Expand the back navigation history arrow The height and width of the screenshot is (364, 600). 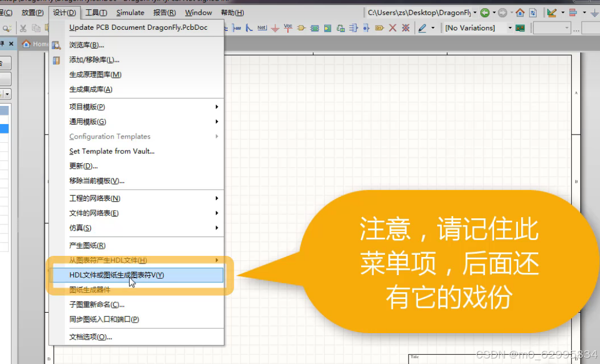494,13
